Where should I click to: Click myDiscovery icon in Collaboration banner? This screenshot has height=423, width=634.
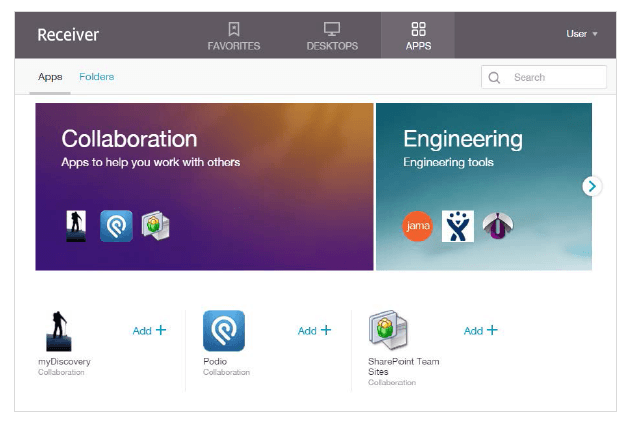pos(77,226)
